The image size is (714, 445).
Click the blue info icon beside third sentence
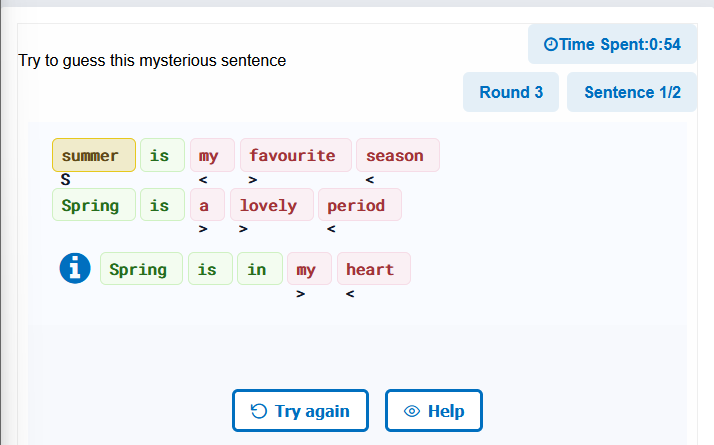[75, 268]
